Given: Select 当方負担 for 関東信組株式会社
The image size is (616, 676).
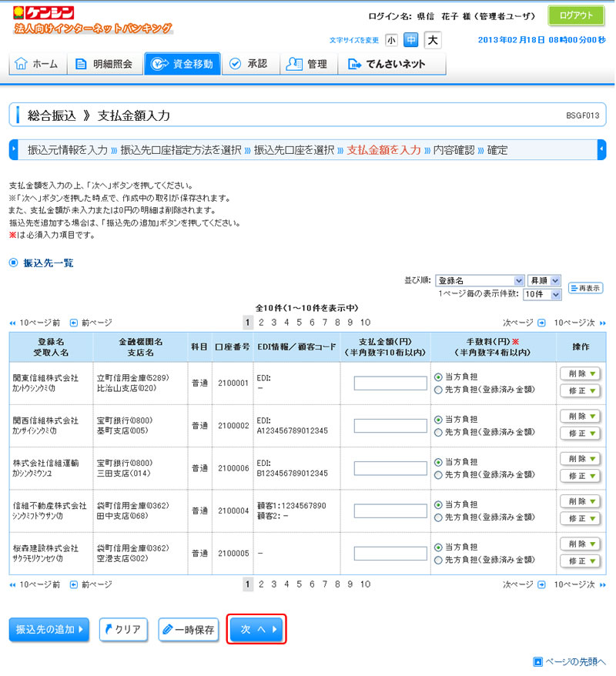Looking at the screenshot, I should tap(439, 377).
